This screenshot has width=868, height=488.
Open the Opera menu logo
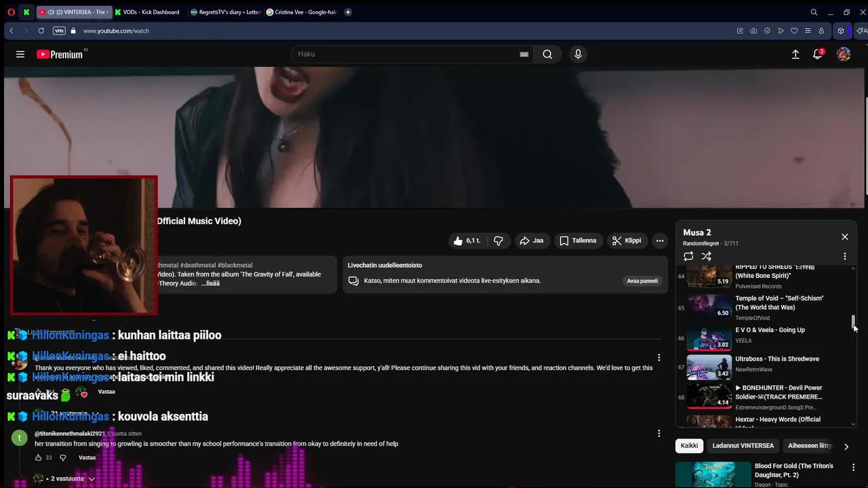pos(11,12)
